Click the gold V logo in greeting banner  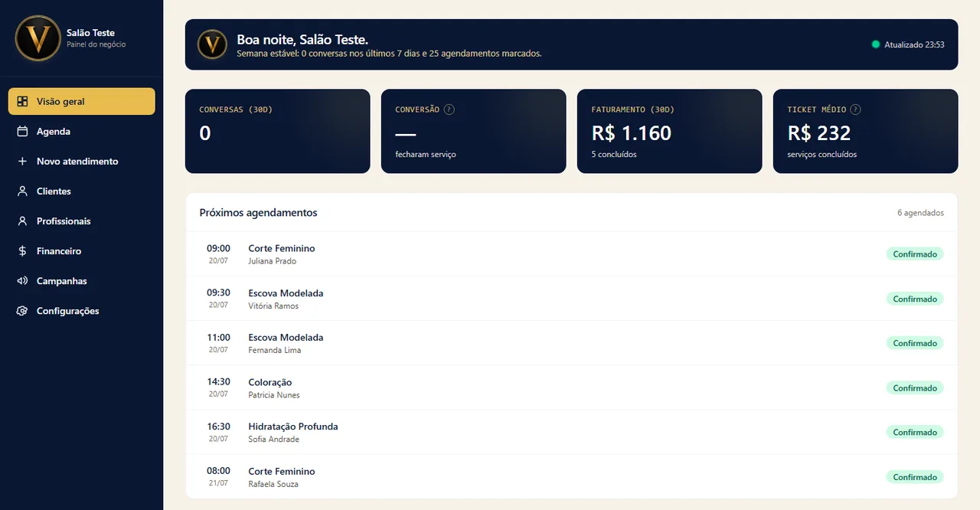coord(212,44)
